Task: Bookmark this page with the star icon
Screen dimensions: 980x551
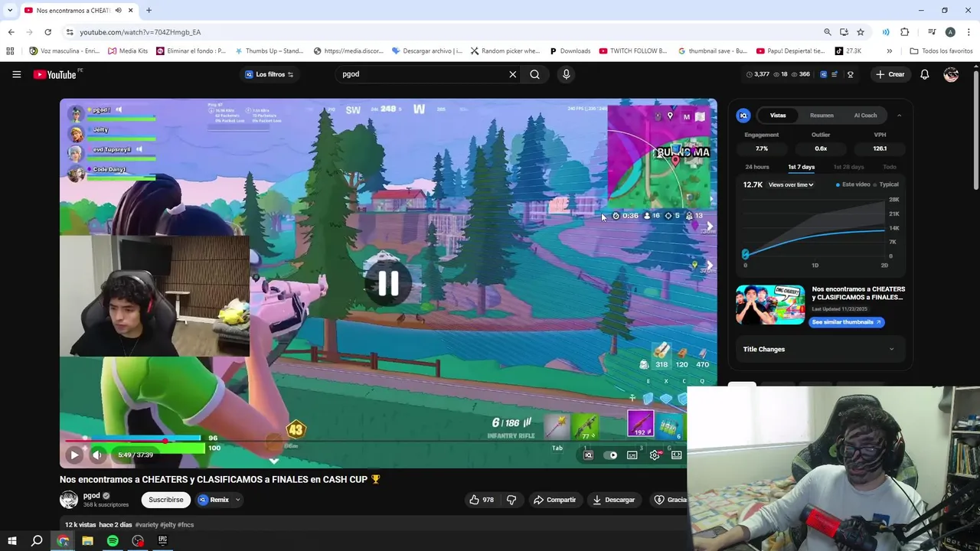Action: pyautogui.click(x=861, y=32)
